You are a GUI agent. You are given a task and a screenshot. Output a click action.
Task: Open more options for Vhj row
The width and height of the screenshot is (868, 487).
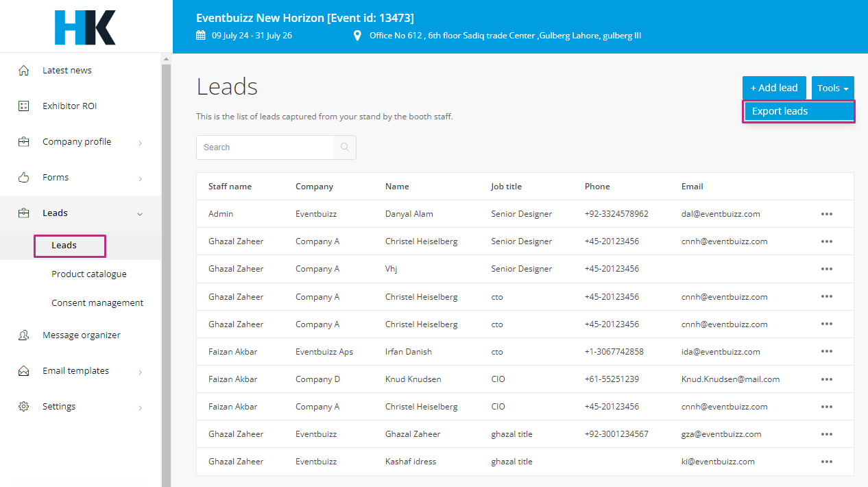tap(827, 269)
